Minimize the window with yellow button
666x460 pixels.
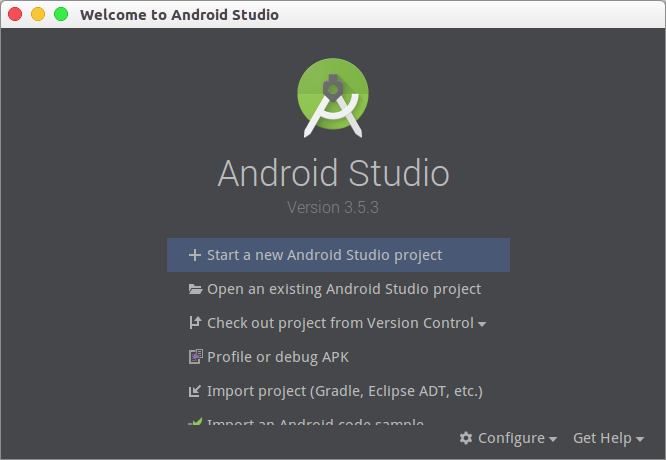click(38, 14)
